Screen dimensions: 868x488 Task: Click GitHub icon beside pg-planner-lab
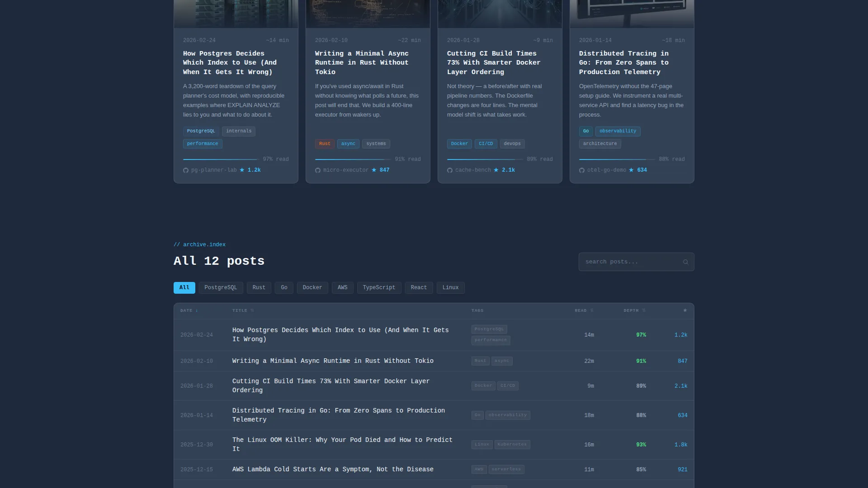185,170
